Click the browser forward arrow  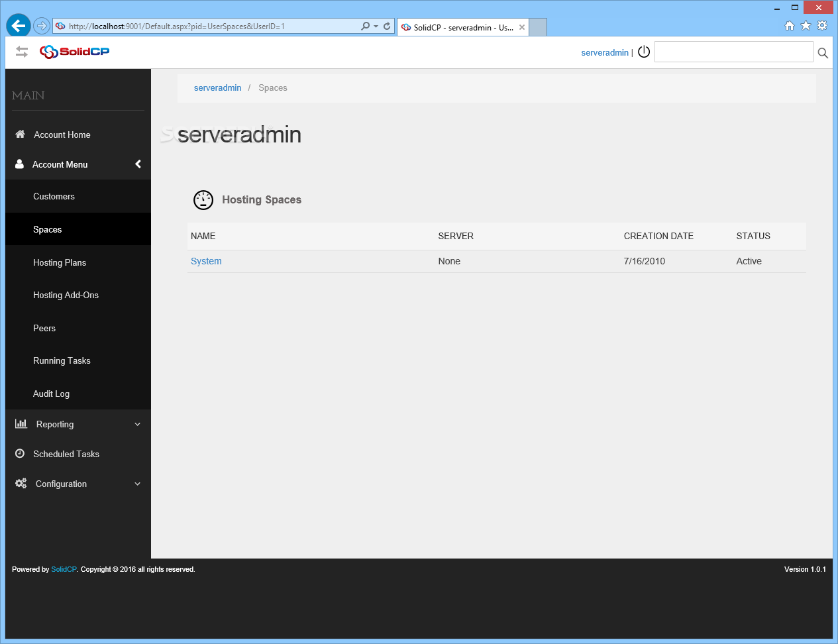point(42,26)
